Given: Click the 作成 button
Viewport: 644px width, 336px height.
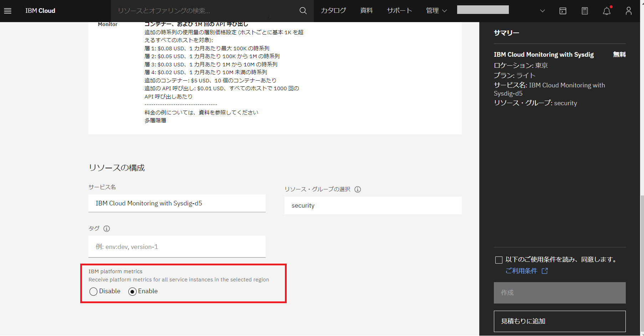Looking at the screenshot, I should point(559,293).
